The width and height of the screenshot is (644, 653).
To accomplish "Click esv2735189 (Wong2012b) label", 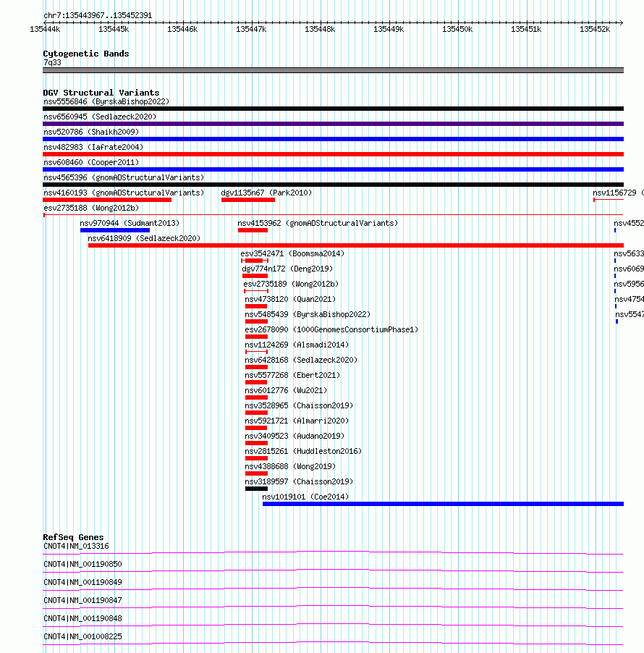I will [291, 284].
